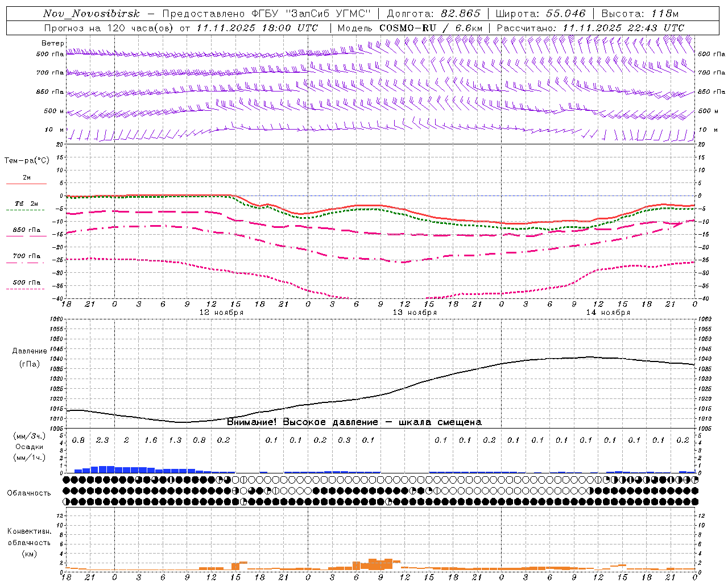
Task: Click the '700 гПа' temperature legend entry
Action: [27, 256]
